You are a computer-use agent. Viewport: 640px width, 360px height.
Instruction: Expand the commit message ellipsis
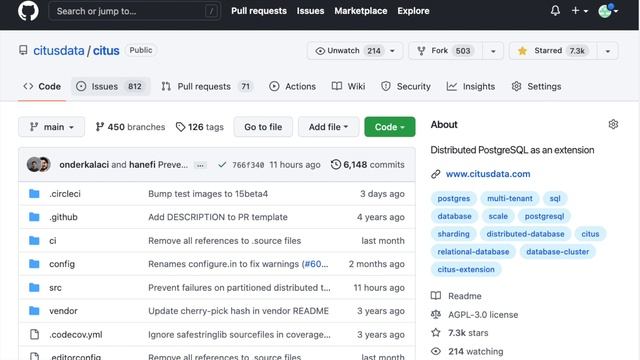(x=200, y=165)
